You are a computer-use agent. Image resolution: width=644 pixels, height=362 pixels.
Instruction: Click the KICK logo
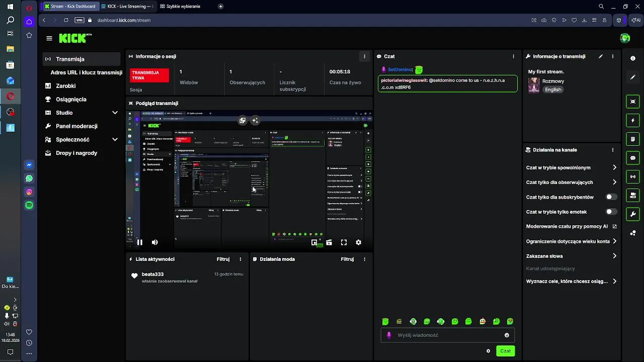75,38
